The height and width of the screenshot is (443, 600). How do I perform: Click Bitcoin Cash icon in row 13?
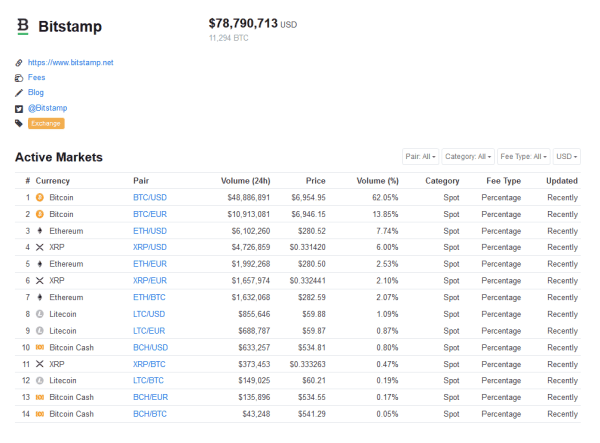point(39,397)
